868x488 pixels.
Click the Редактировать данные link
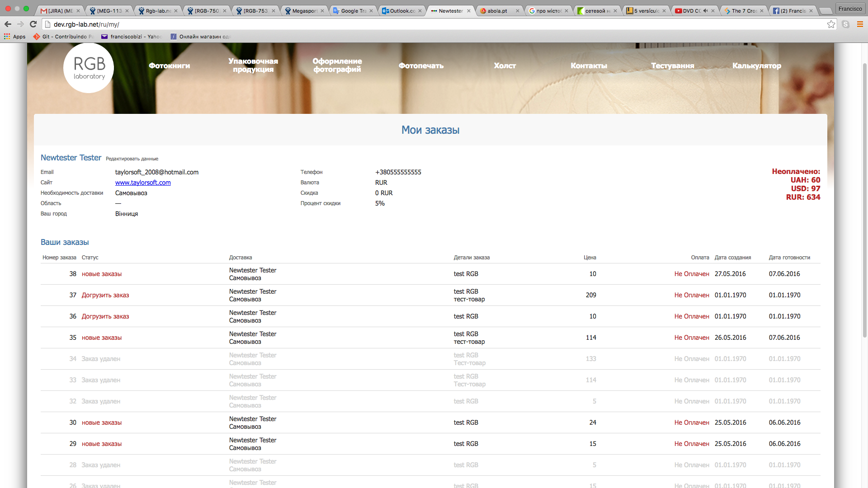(132, 159)
